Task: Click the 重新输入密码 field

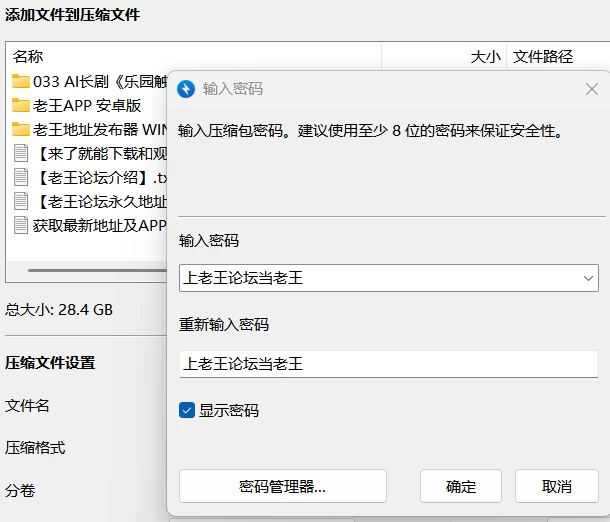Action: [x=388, y=364]
